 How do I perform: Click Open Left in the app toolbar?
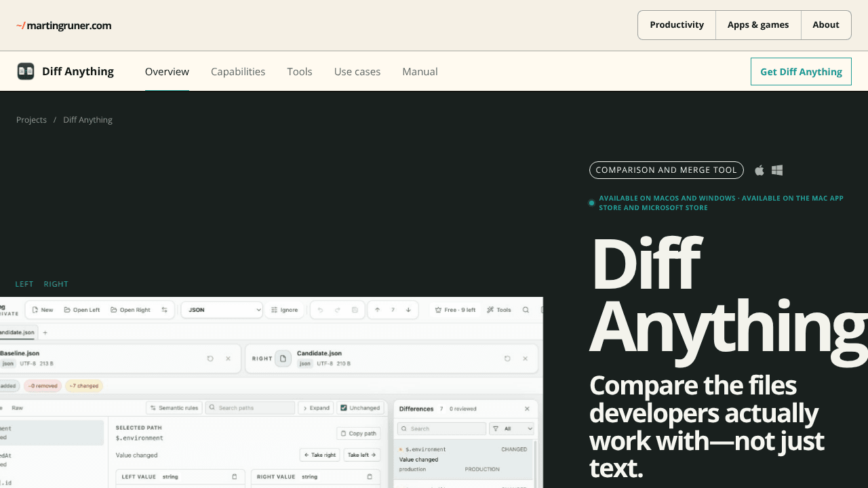pos(81,310)
